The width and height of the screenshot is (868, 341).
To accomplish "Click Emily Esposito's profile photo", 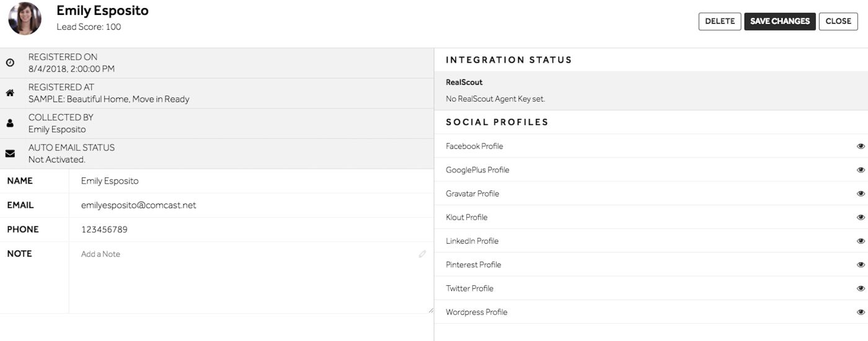I will 25,19.
